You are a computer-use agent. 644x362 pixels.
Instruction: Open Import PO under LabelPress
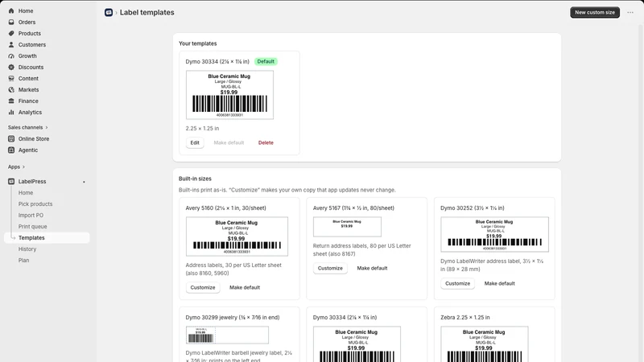pyautogui.click(x=31, y=215)
